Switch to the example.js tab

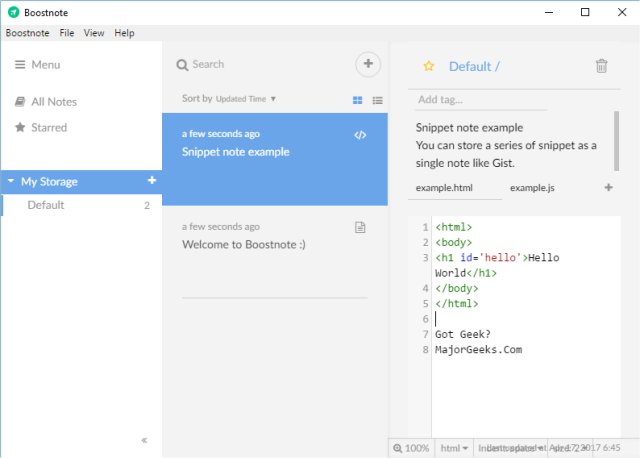point(534,188)
